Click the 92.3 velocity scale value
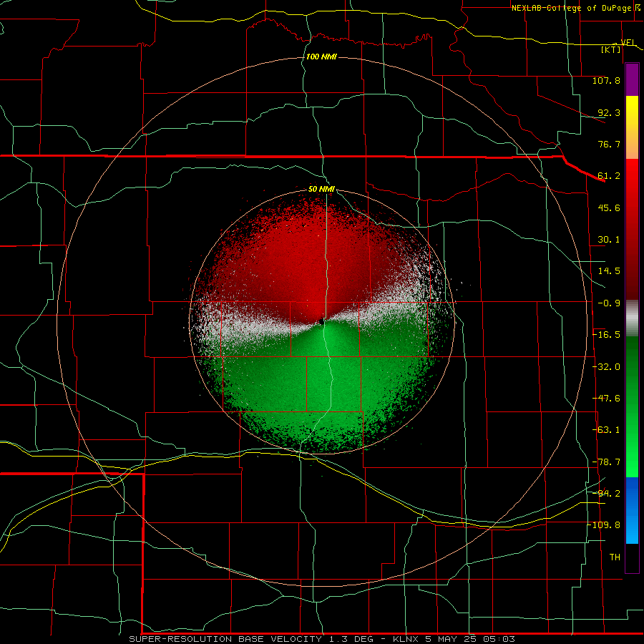Image resolution: width=644 pixels, height=644 pixels. coord(609,112)
